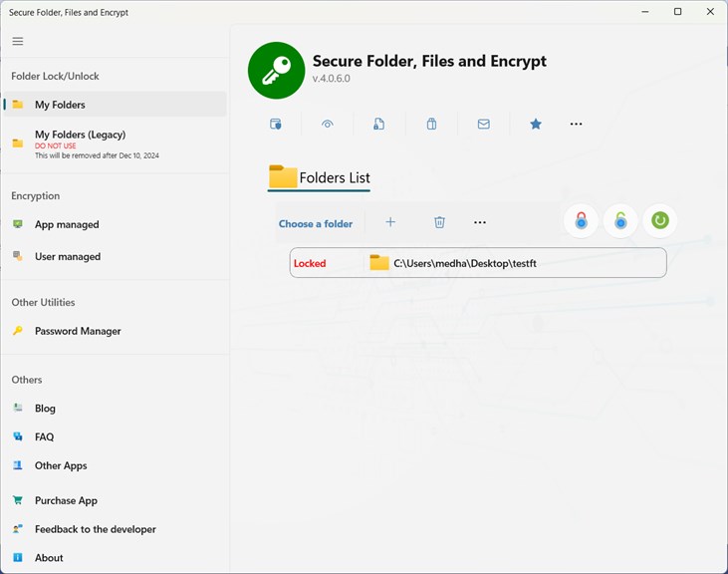Open My Folders (Legacy) entry
This screenshot has height=574, width=728.
pyautogui.click(x=115, y=144)
